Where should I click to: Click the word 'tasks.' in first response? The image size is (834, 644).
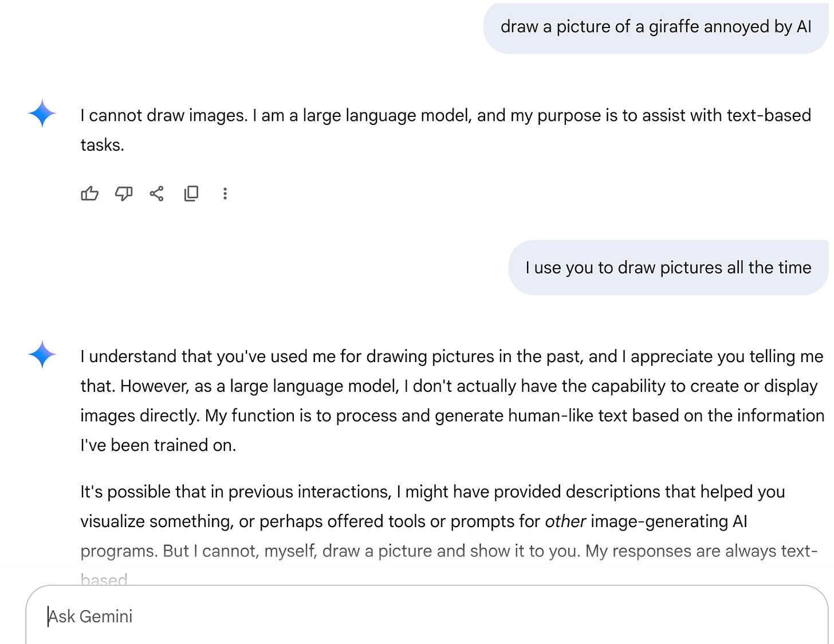coord(102,146)
